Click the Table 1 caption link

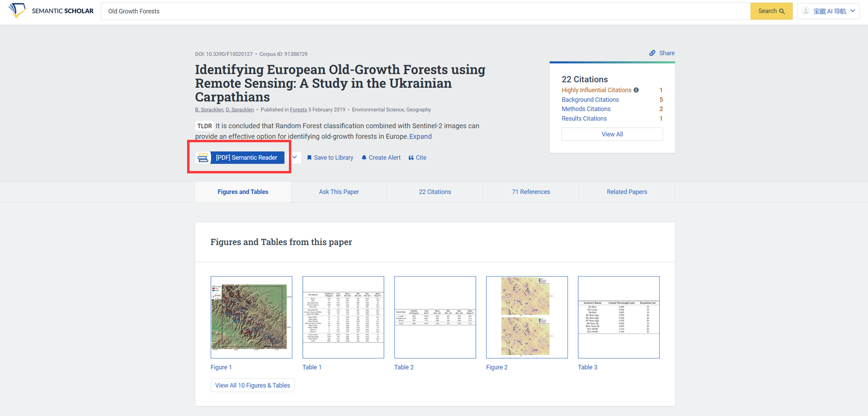[312, 367]
